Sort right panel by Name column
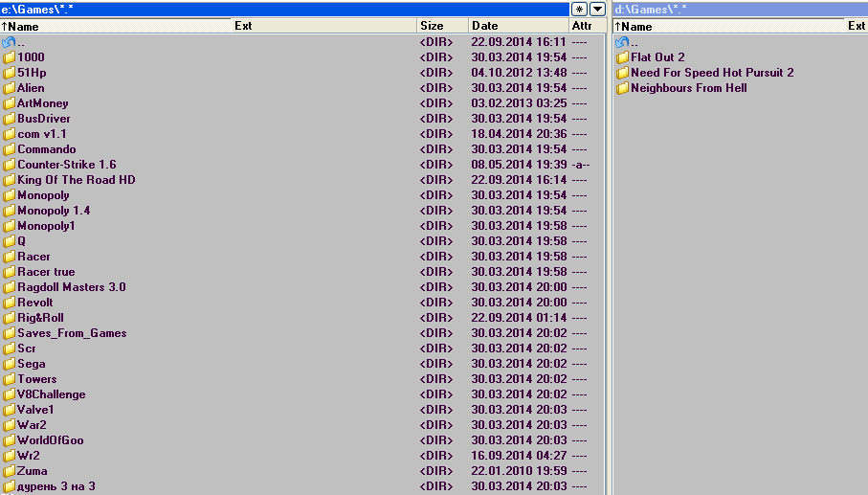Screen dimensions: 868x495 (728, 26)
